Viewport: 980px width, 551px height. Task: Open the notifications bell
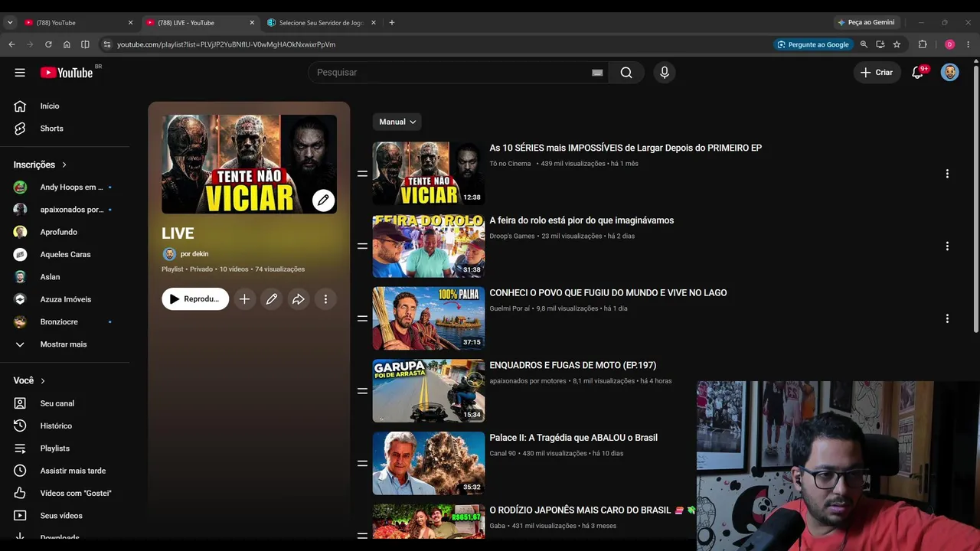tap(917, 73)
